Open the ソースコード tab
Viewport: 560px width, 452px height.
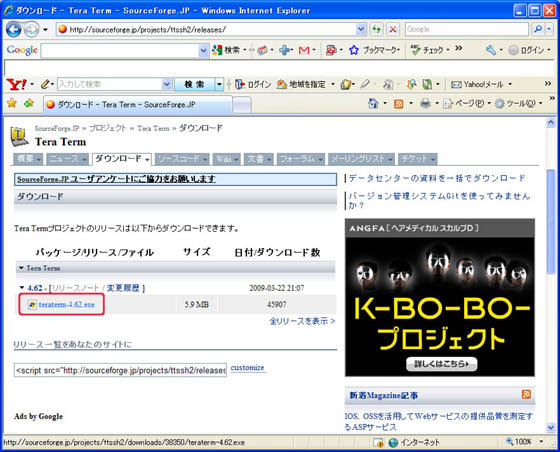click(x=182, y=159)
